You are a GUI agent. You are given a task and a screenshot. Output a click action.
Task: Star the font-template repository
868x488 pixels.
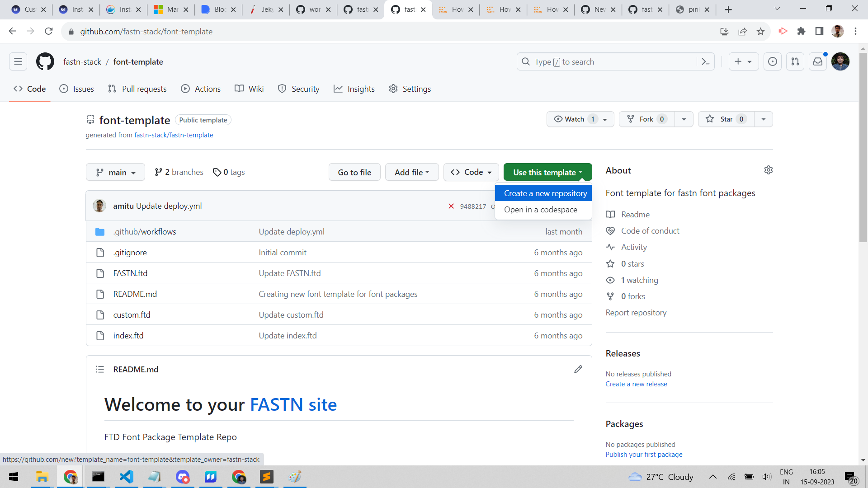pos(726,119)
